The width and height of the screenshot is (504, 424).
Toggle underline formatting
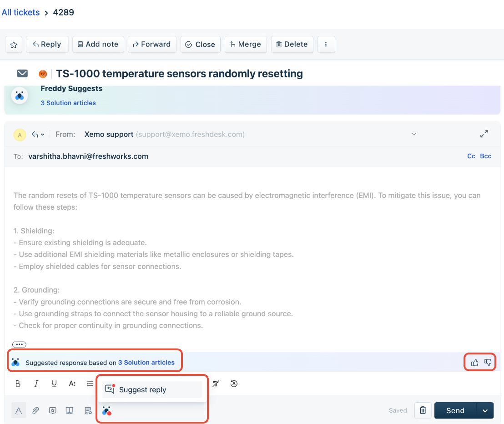coord(54,384)
